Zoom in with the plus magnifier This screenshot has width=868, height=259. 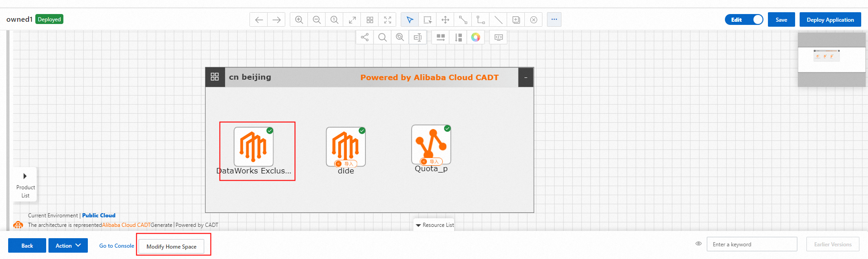(x=299, y=20)
